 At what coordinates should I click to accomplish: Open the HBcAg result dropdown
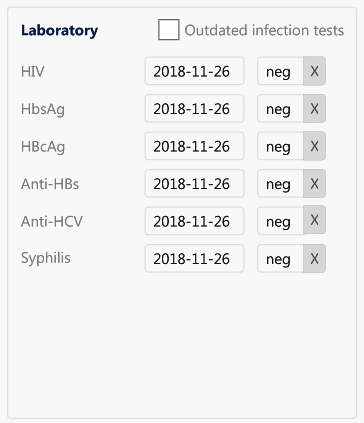pos(280,146)
